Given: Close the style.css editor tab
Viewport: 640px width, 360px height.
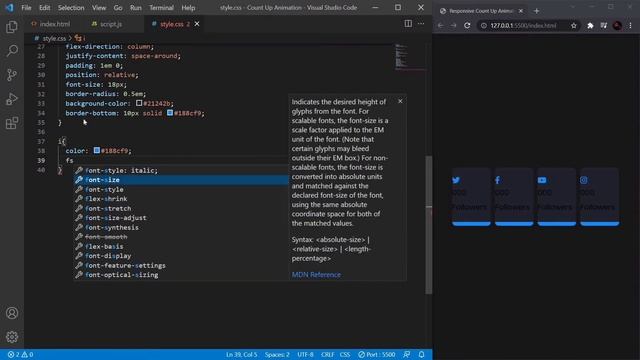Looking at the screenshot, I should [x=197, y=24].
